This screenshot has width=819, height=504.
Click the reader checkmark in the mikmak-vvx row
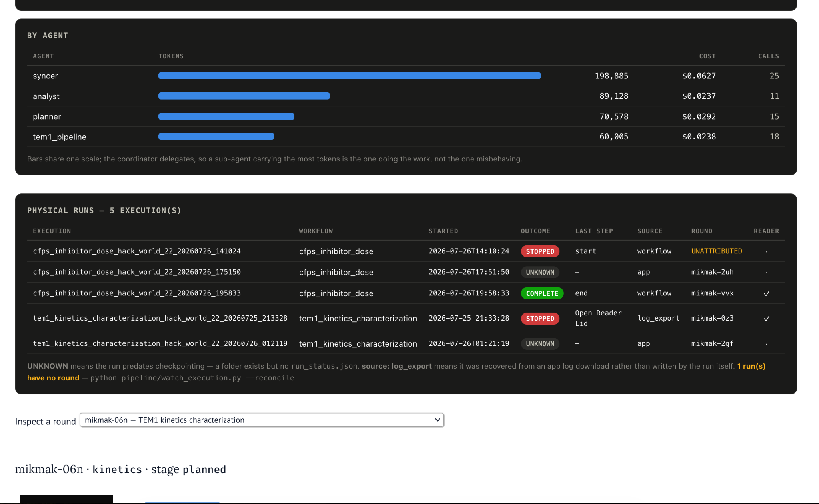[767, 293]
